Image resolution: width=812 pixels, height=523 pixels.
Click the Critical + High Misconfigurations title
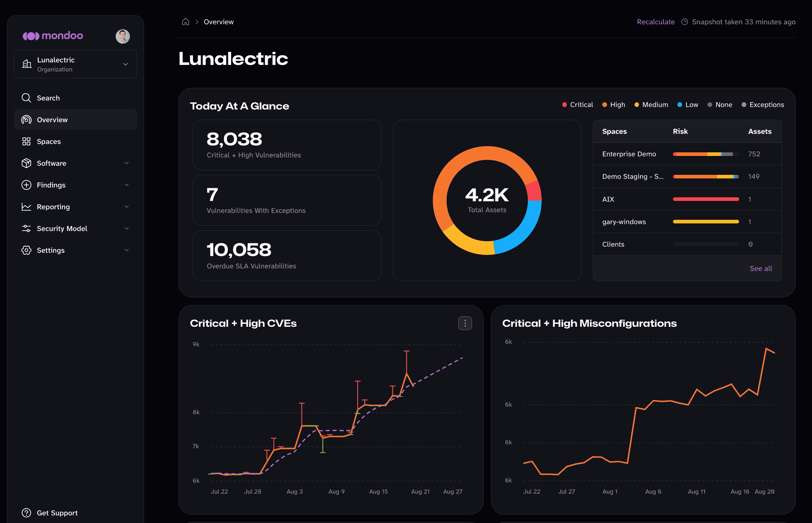tap(589, 323)
